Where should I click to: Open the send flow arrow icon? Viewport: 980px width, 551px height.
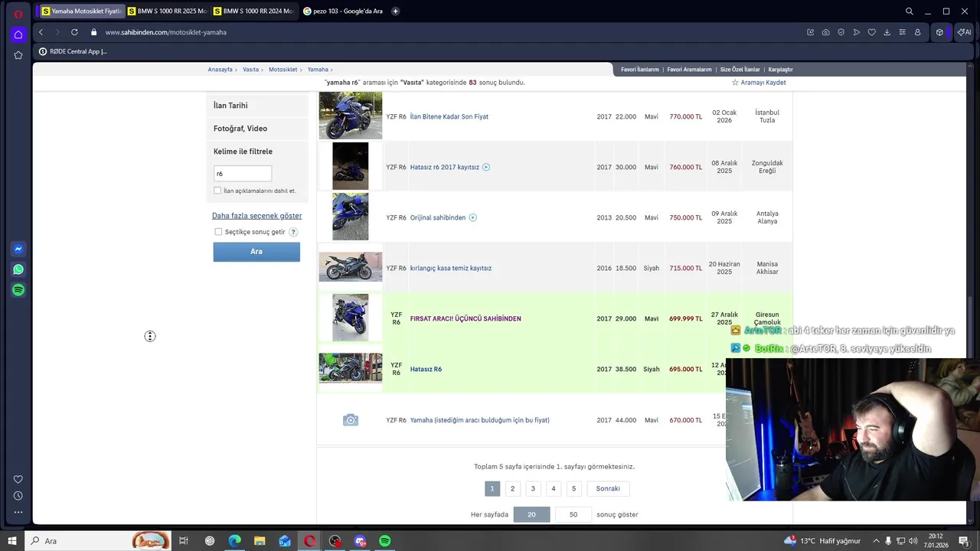[856, 32]
